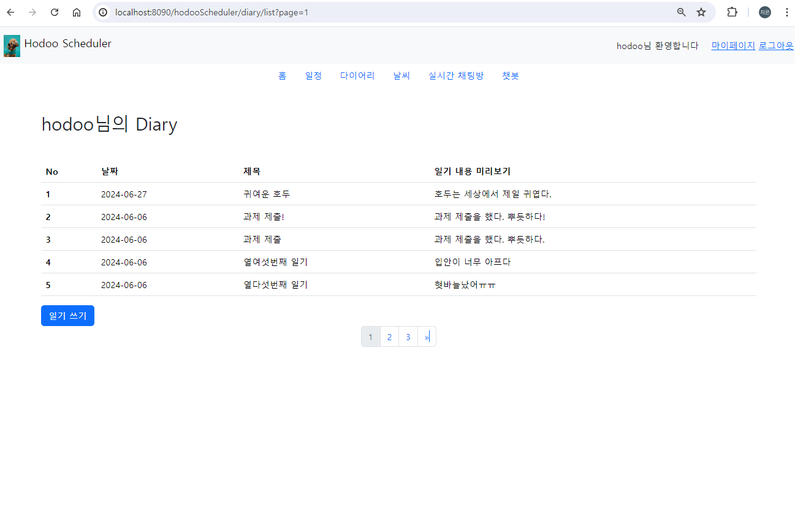Open diary entry 과제 제출!
The width and height of the screenshot is (795, 532).
(x=264, y=217)
